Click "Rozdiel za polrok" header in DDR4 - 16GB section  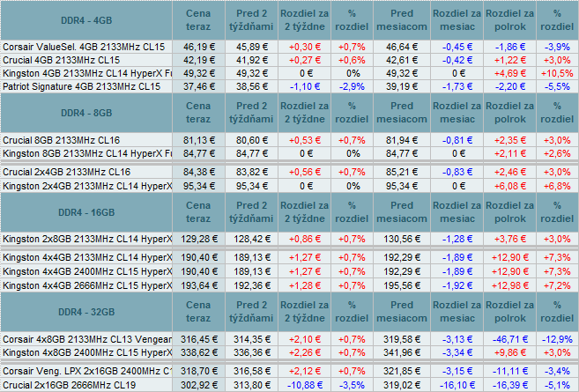[x=509, y=212]
